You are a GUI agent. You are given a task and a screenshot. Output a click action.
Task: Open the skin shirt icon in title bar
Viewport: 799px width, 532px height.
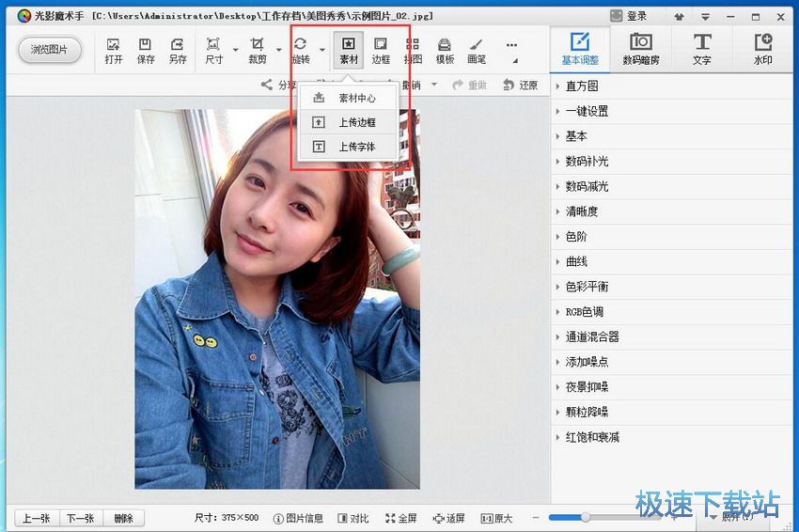tap(679, 17)
